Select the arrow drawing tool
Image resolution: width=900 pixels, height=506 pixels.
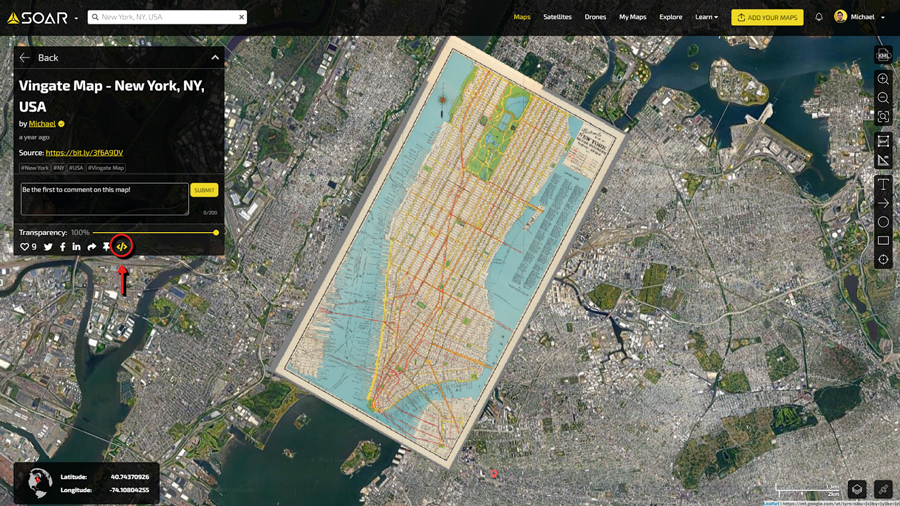(883, 203)
